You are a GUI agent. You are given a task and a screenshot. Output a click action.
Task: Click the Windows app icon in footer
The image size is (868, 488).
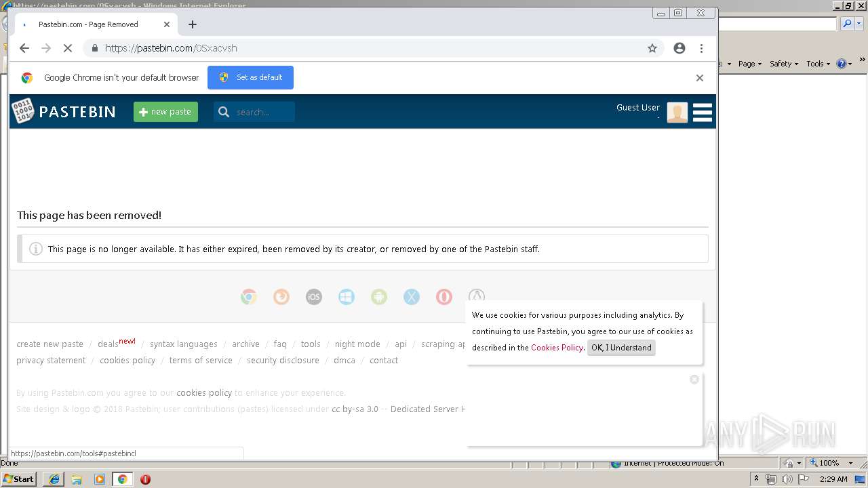(x=347, y=297)
